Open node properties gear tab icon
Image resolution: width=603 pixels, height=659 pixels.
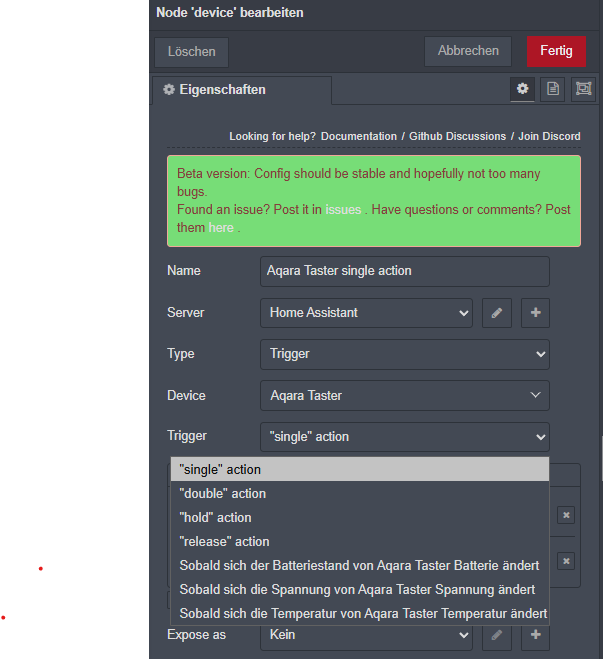pyautogui.click(x=522, y=89)
